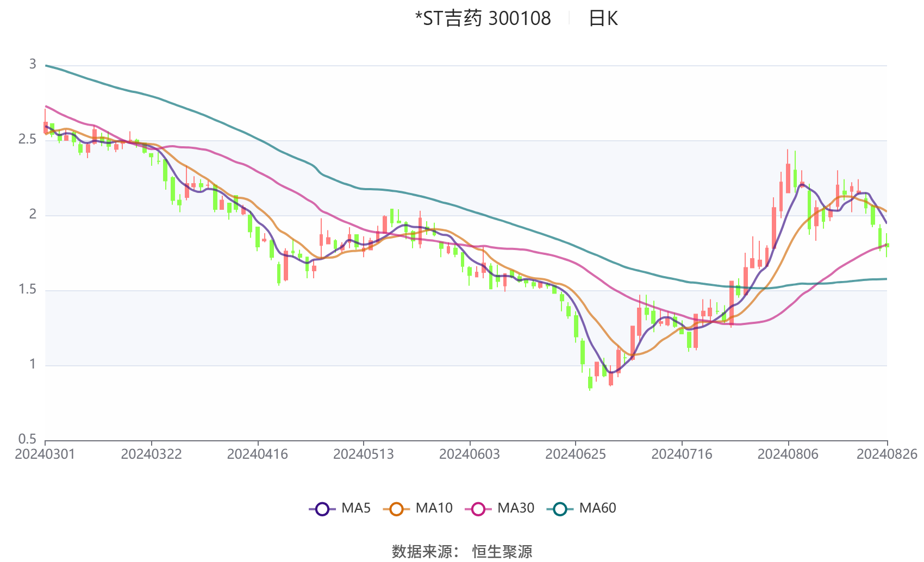924x562 pixels.
Task: Click the purple MA5 legend circle marker
Action: point(322,509)
